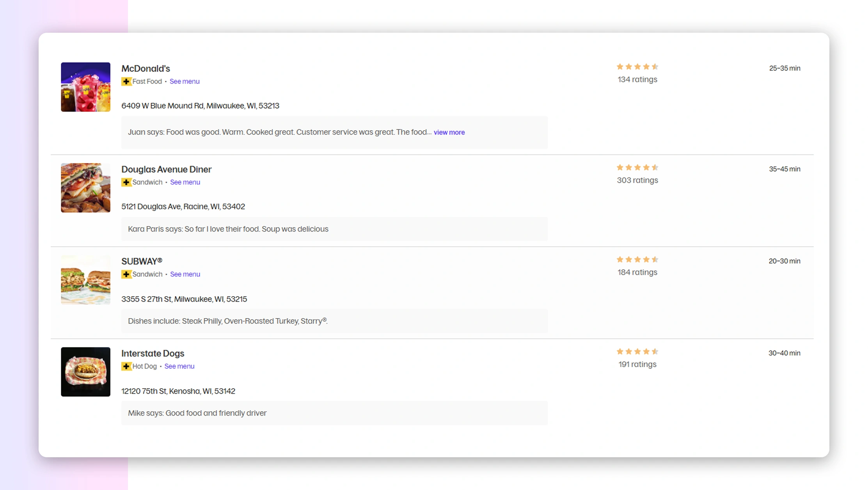The width and height of the screenshot is (868, 490).
Task: Click SUBWAY star rating icons
Action: [x=637, y=260]
